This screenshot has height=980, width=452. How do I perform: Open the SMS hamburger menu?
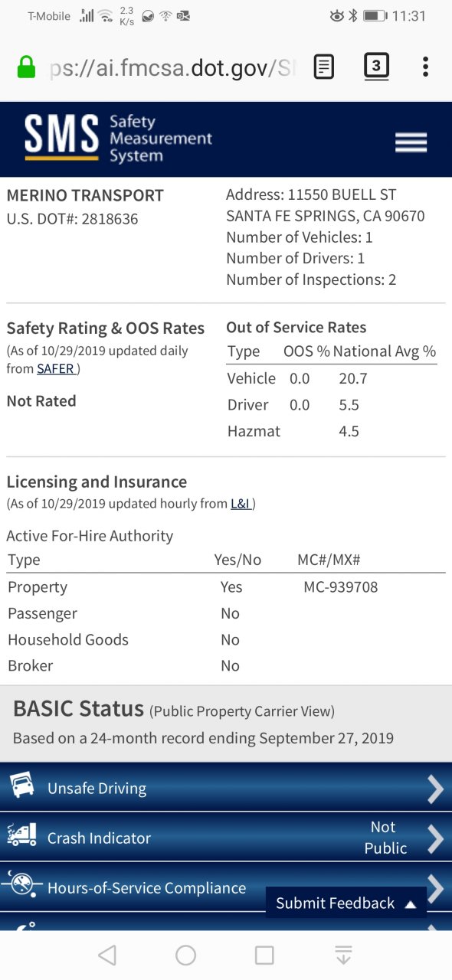(x=411, y=142)
